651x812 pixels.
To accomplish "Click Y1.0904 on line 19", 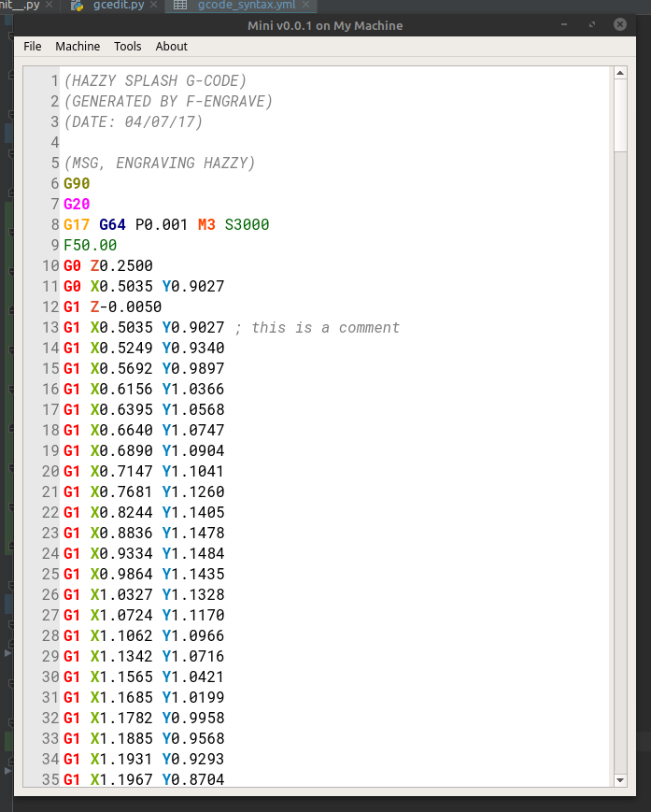I will (193, 451).
